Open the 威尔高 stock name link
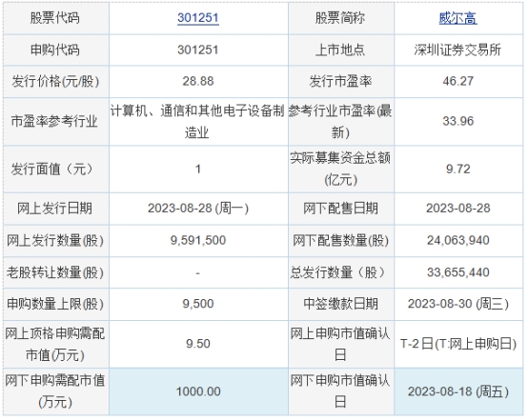Image resolution: width=528 pixels, height=420 pixels. (458, 18)
